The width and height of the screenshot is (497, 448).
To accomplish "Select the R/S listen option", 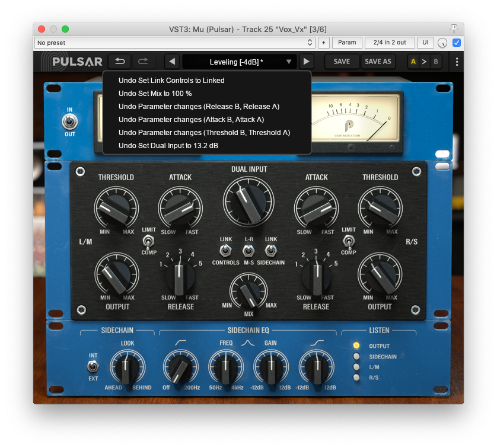I will (x=356, y=377).
